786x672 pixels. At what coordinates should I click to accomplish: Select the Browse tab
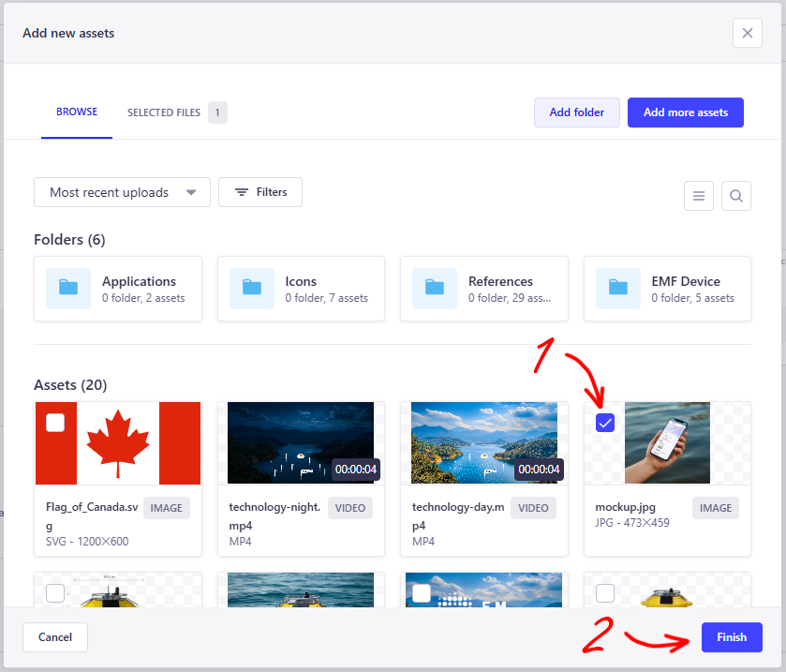point(77,112)
